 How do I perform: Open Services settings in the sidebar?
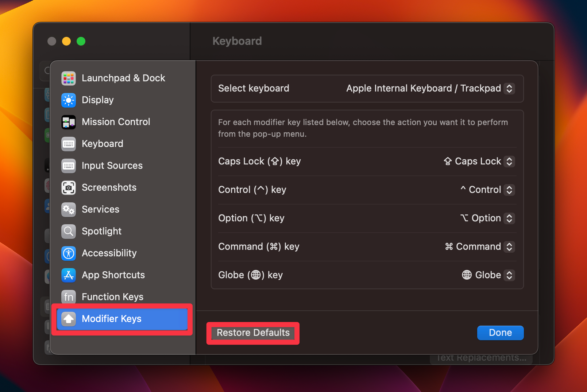pos(69,209)
